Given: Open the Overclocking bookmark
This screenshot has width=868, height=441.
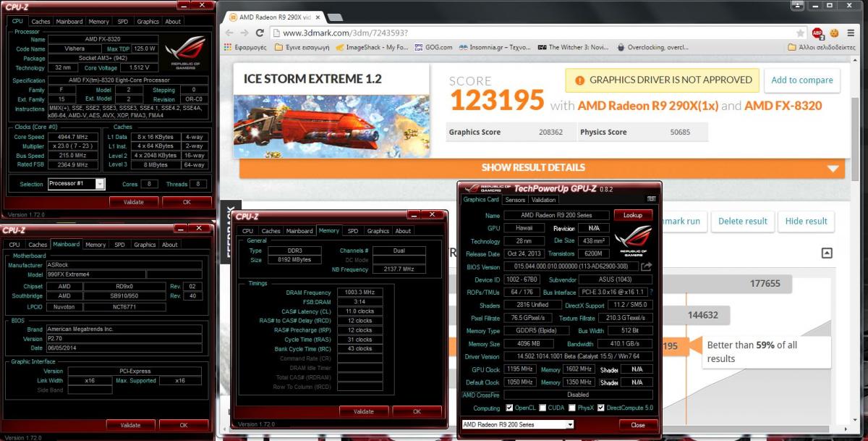Looking at the screenshot, I should click(x=652, y=47).
